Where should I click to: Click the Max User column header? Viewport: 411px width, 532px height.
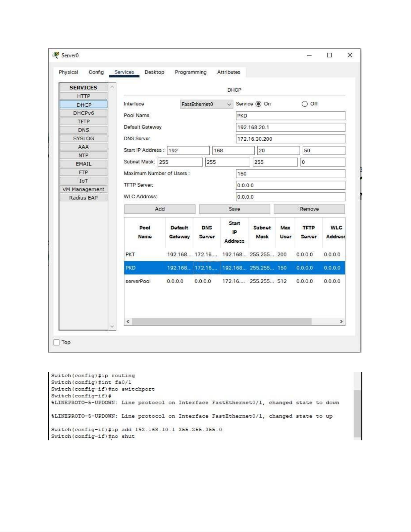point(286,232)
